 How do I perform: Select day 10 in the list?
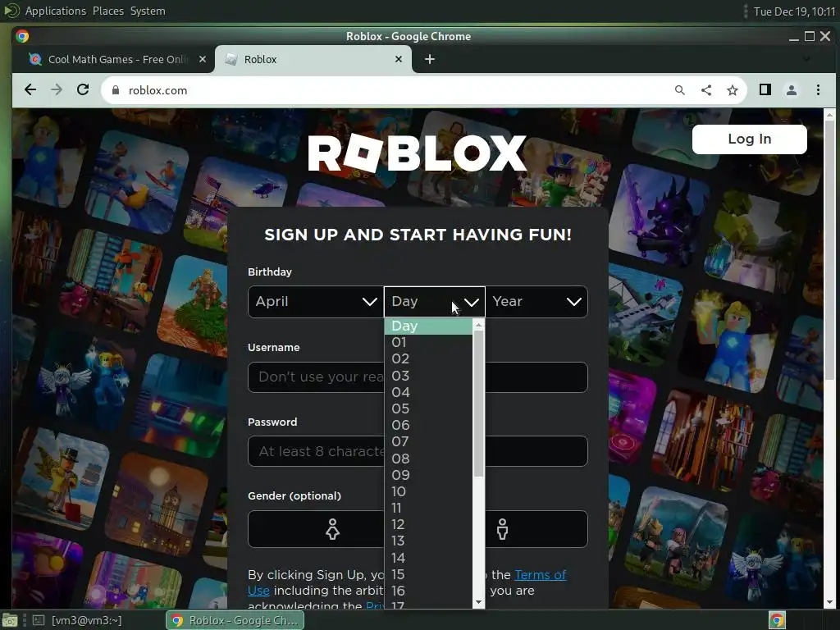click(x=428, y=491)
